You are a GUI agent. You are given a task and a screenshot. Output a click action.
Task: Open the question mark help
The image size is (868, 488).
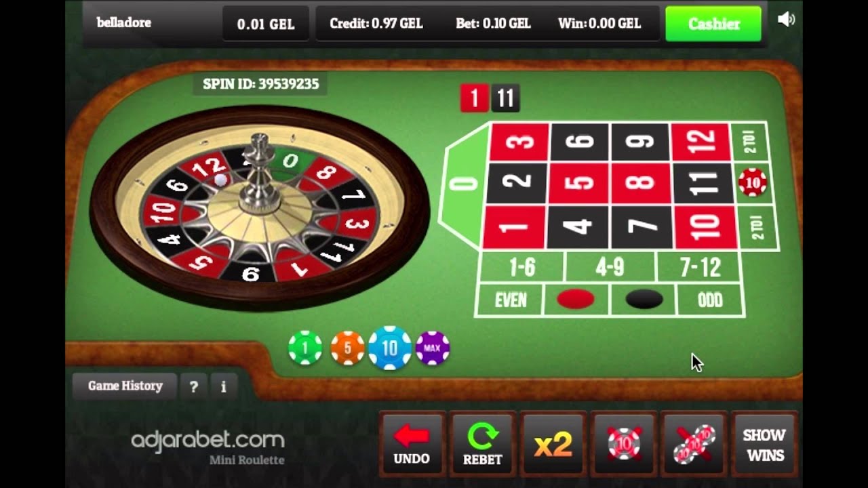coord(194,387)
